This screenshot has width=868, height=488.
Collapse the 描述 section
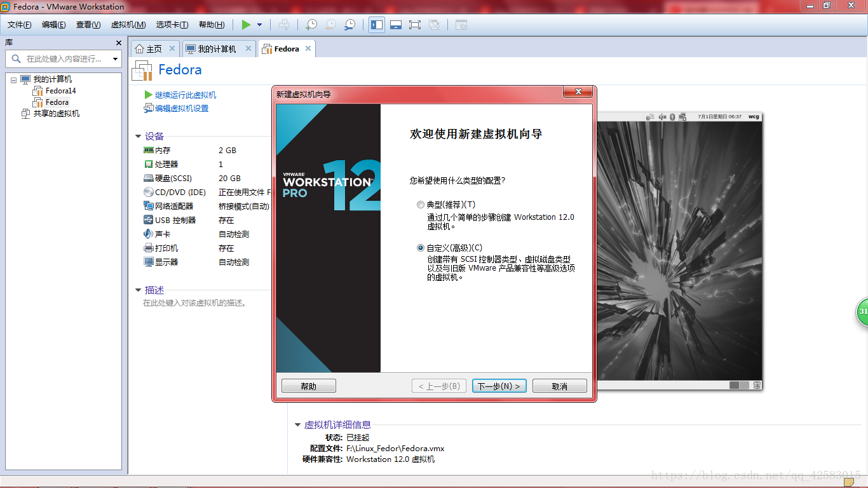click(x=139, y=290)
